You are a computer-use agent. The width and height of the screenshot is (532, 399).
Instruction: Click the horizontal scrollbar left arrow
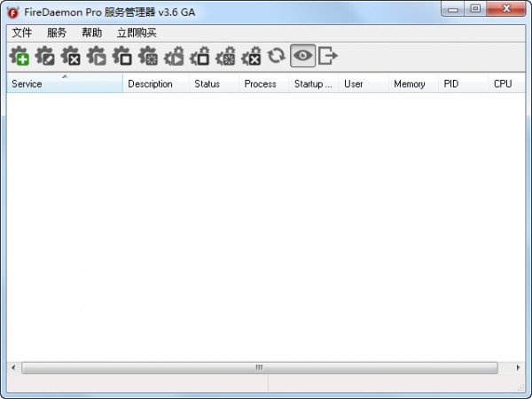point(13,368)
